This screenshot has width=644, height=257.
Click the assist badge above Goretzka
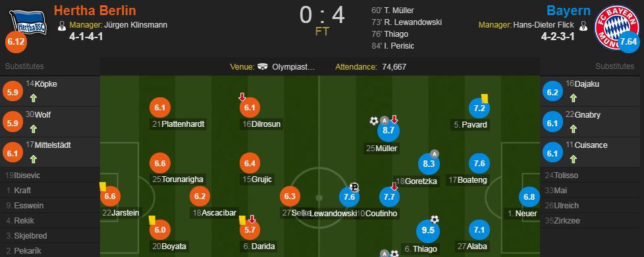point(435,154)
